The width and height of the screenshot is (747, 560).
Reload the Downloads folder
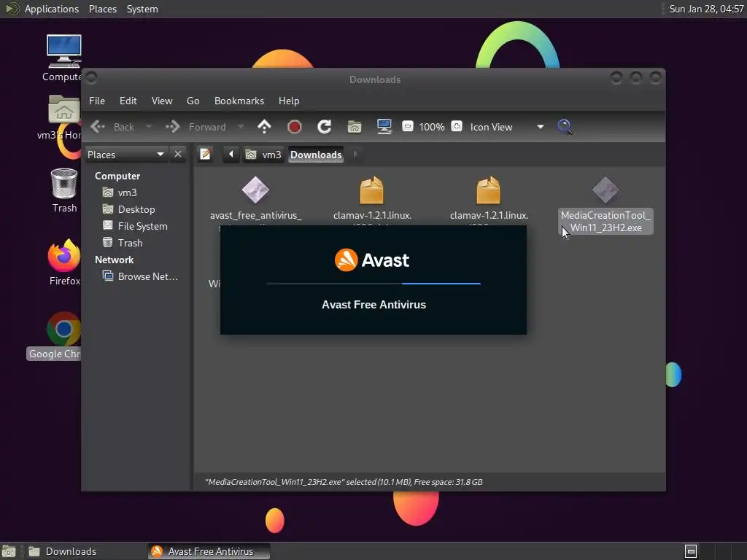[325, 127]
